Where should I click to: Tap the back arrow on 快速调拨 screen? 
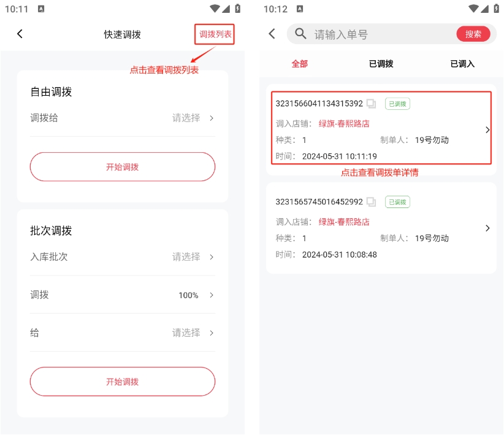20,34
